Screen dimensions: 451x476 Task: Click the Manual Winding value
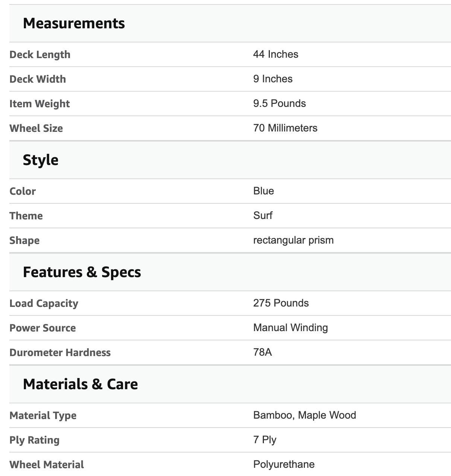click(x=290, y=328)
